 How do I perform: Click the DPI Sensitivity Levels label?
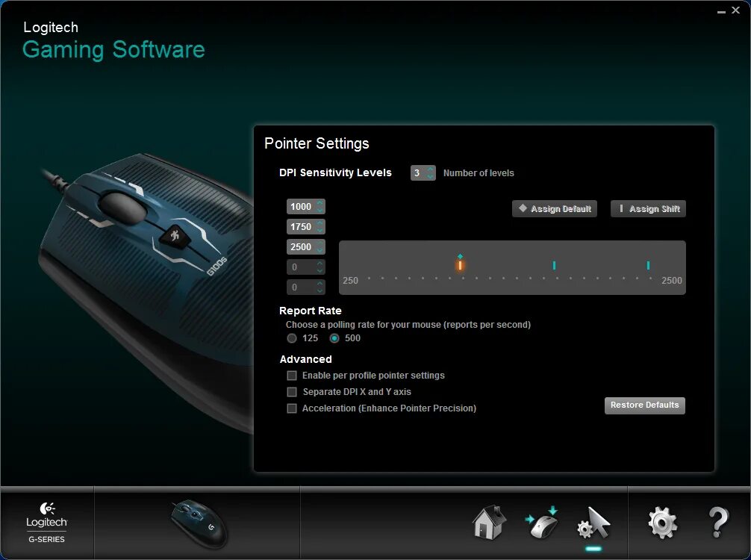335,172
